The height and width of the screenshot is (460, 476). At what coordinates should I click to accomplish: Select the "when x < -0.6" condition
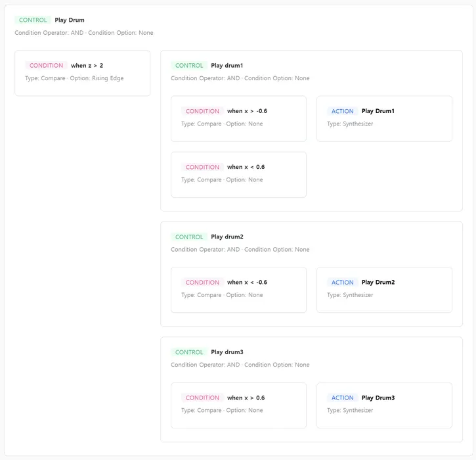(x=247, y=283)
